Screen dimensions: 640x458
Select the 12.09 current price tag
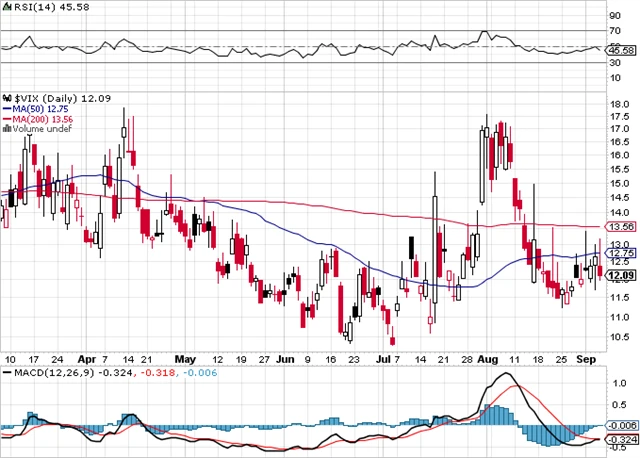click(620, 275)
